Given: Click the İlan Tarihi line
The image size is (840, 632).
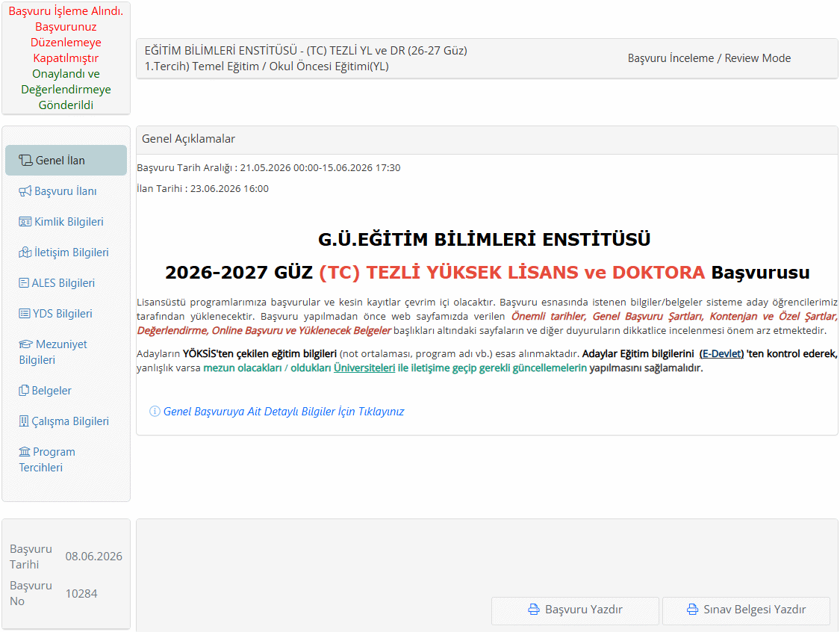Looking at the screenshot, I should point(202,189).
